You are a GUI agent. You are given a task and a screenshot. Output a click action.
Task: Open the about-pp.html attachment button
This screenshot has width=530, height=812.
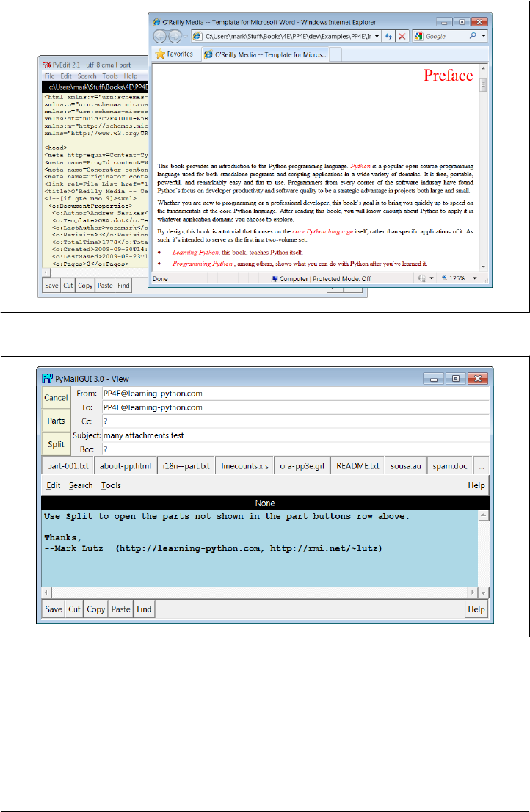pos(126,466)
